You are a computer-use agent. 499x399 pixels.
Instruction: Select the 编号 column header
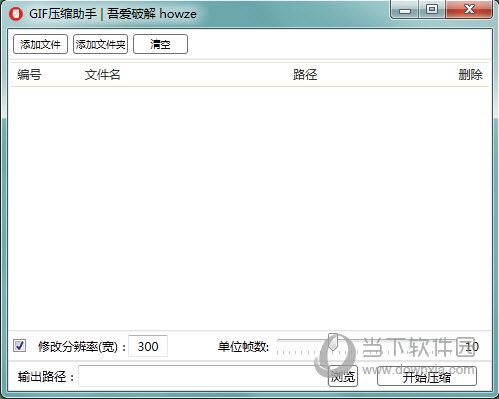[29, 74]
